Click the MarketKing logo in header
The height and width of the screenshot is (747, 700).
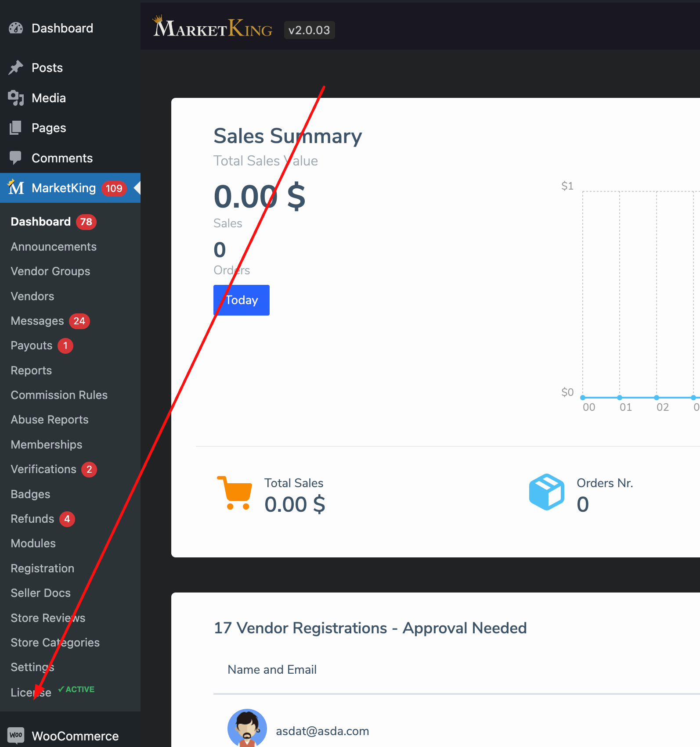coord(213,27)
